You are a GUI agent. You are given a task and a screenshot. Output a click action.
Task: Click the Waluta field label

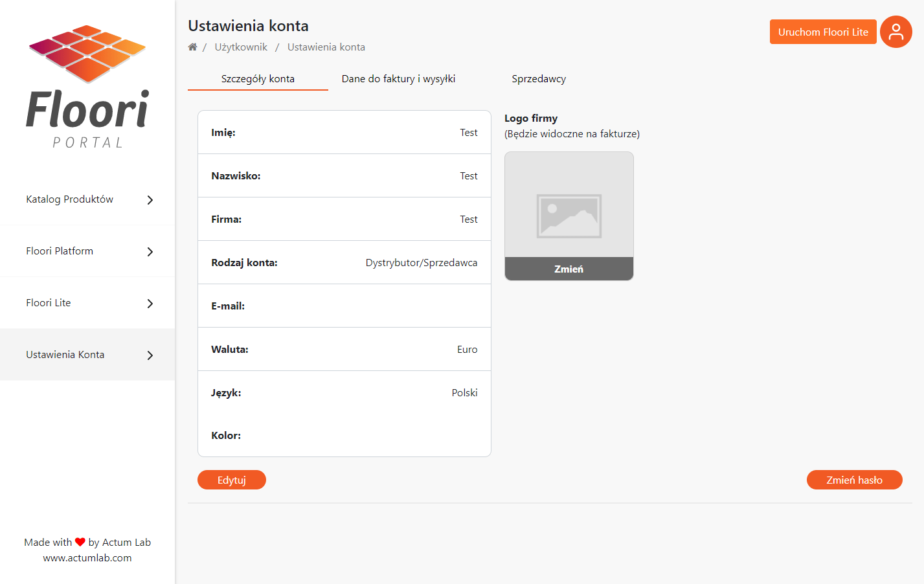click(x=230, y=350)
